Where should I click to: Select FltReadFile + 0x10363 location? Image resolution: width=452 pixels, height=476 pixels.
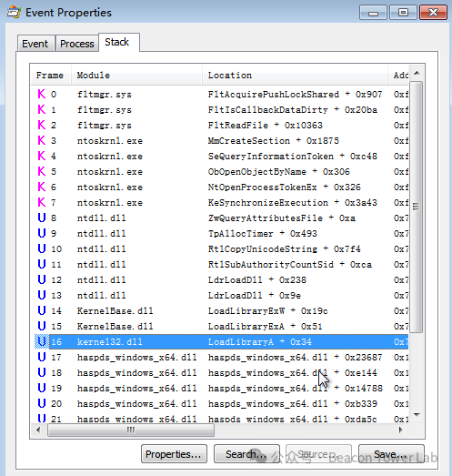(x=266, y=125)
